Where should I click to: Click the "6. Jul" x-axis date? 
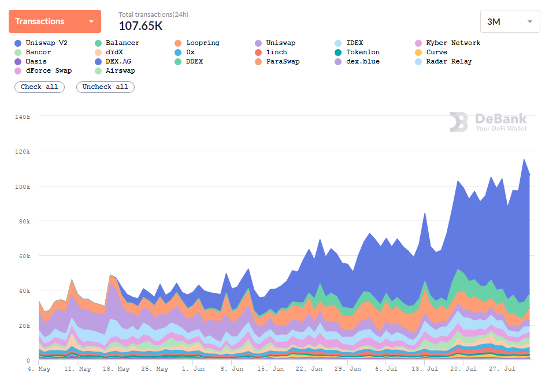pos(386,368)
